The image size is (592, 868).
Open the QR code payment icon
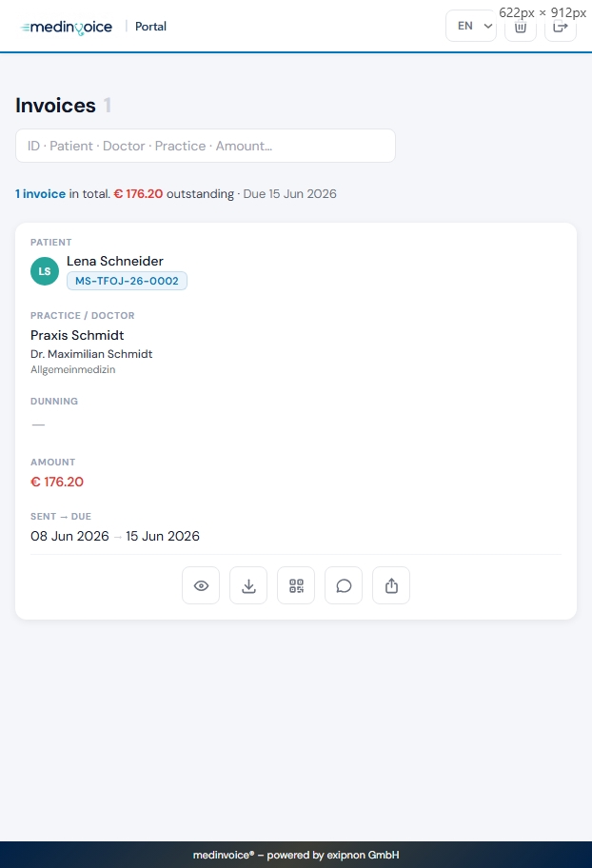tap(296, 585)
